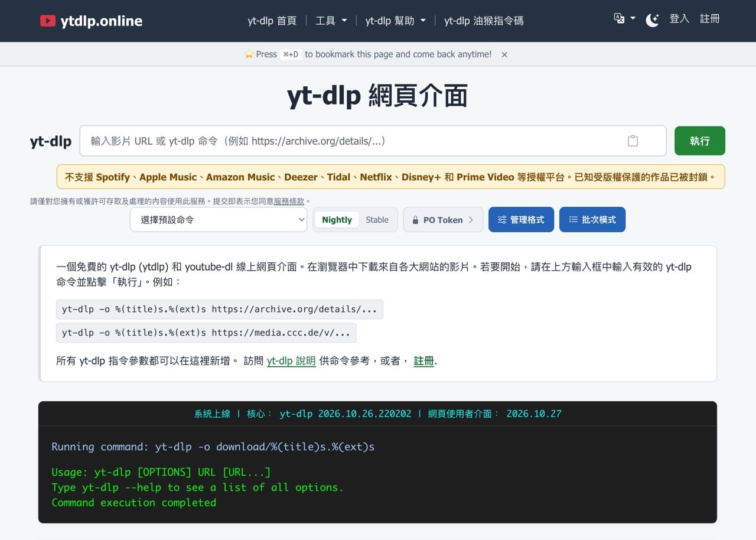Open 批次模式 button
The image size is (756, 540).
click(592, 220)
